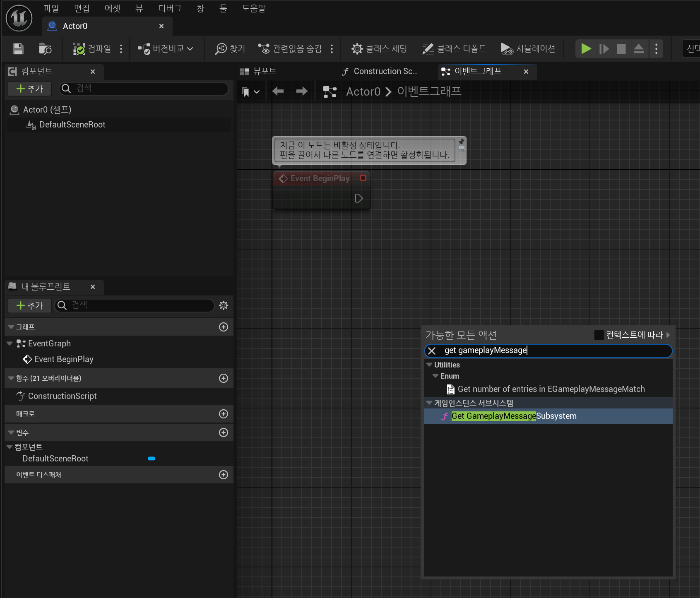Screen dimensions: 700x598
Task: Collapse the EventGraph tree node
Action: pos(10,343)
